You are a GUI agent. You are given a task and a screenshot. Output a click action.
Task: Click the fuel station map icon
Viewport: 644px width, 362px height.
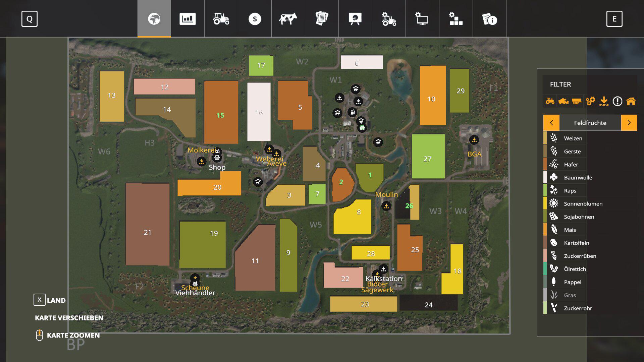coord(352,112)
